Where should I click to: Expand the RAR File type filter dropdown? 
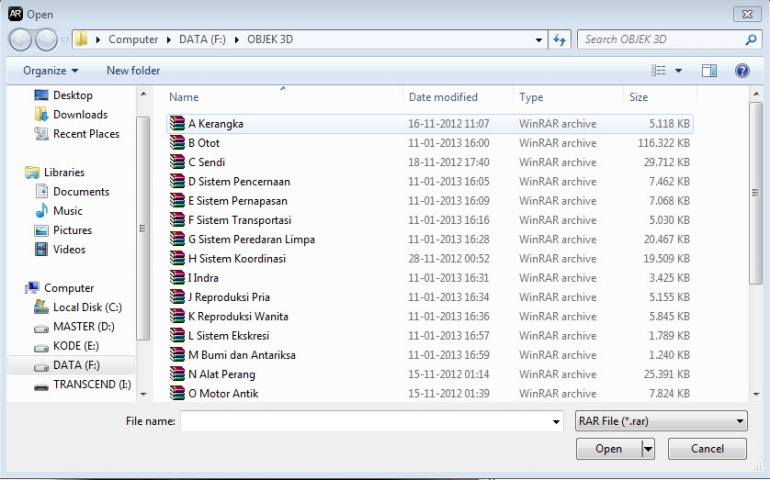(x=739, y=422)
